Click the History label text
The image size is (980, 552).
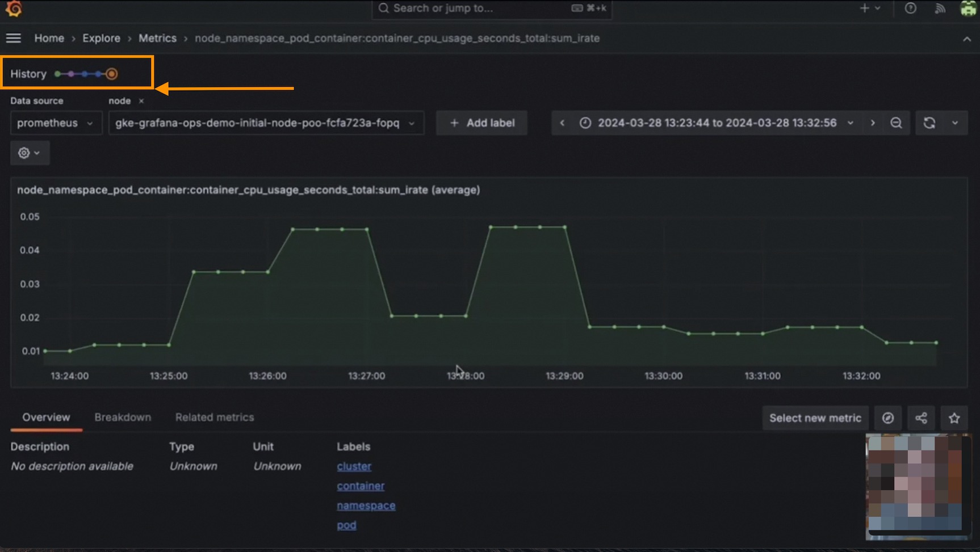tap(28, 74)
